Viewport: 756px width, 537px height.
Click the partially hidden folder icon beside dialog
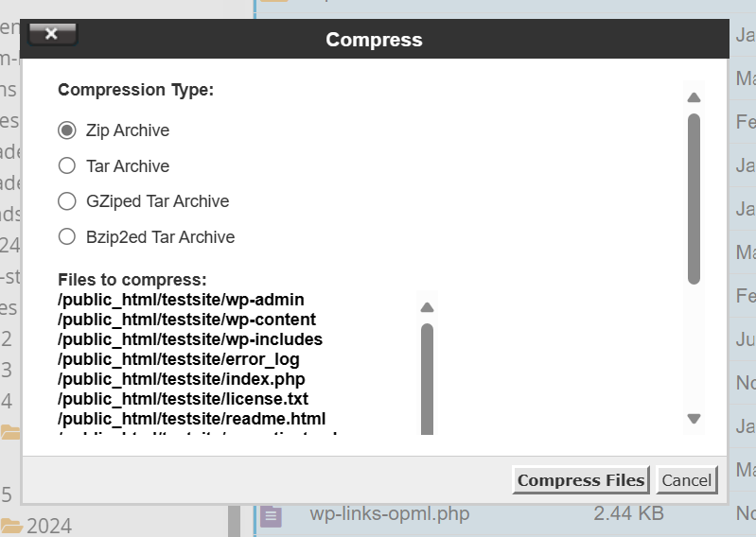click(x=10, y=432)
